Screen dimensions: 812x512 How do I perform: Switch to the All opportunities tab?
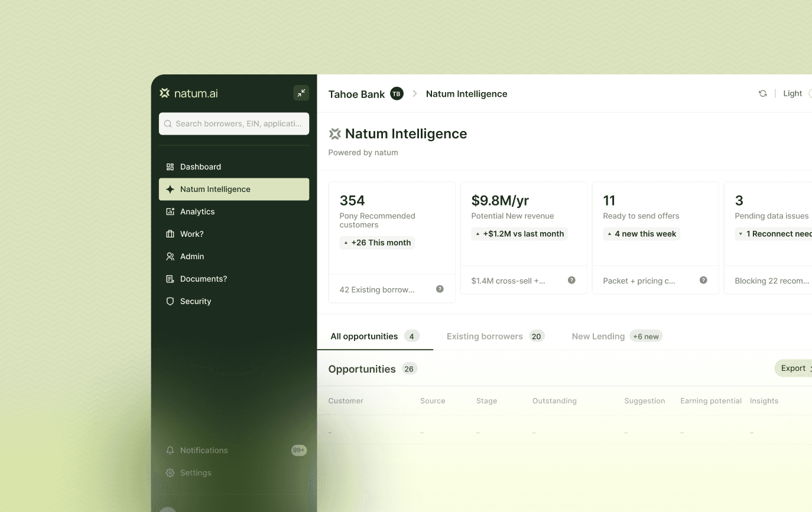[x=375, y=337]
